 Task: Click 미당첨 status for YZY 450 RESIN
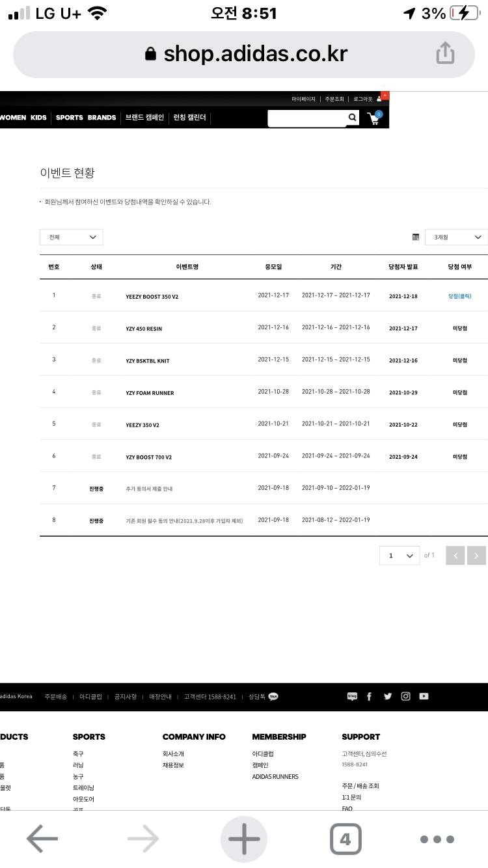460,329
